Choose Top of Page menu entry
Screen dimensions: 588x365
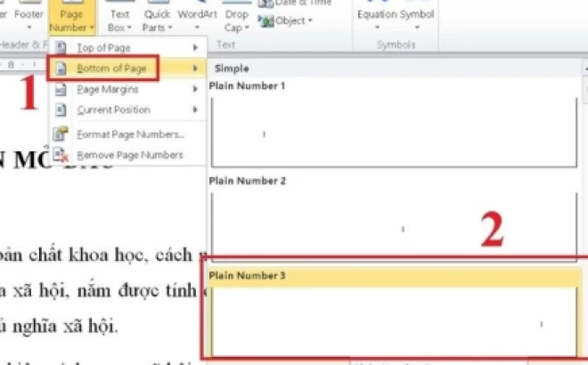pos(128,47)
